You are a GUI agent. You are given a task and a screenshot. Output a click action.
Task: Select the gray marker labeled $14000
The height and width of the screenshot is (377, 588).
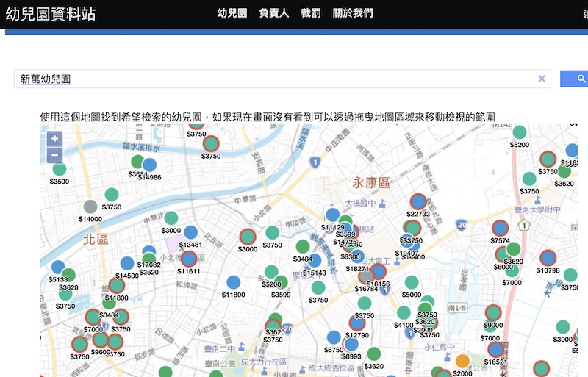[x=90, y=207]
